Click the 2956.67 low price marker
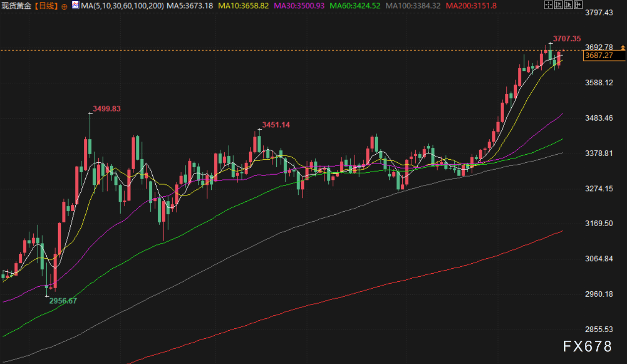Viewport: 627px width, 364px height. point(63,301)
